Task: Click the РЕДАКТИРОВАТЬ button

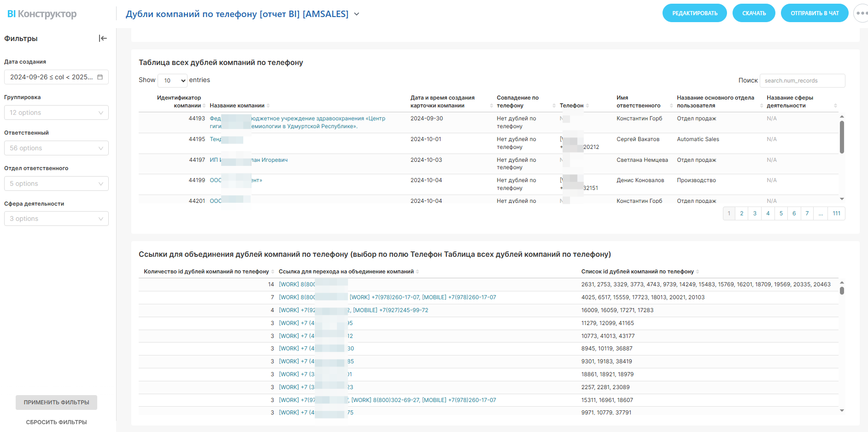Action: 694,13
